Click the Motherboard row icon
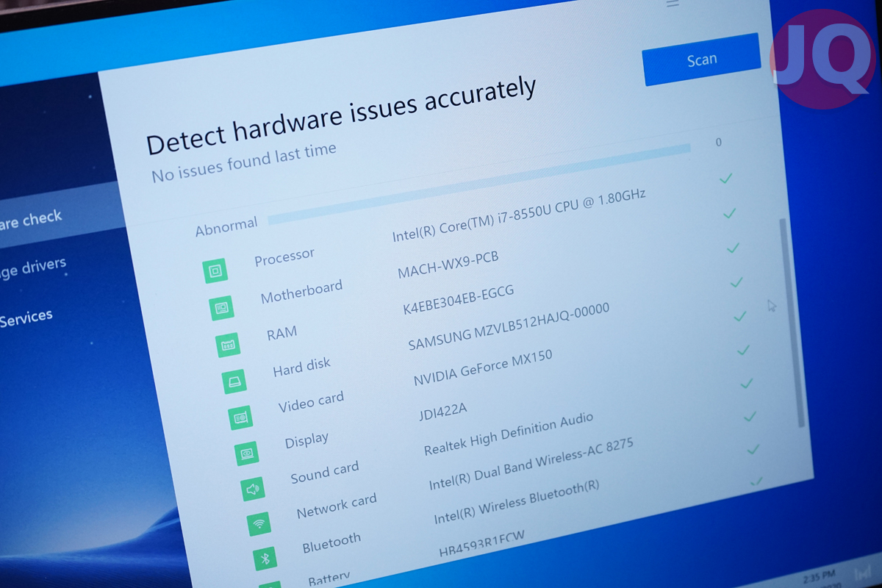This screenshot has width=882, height=588. [x=221, y=308]
